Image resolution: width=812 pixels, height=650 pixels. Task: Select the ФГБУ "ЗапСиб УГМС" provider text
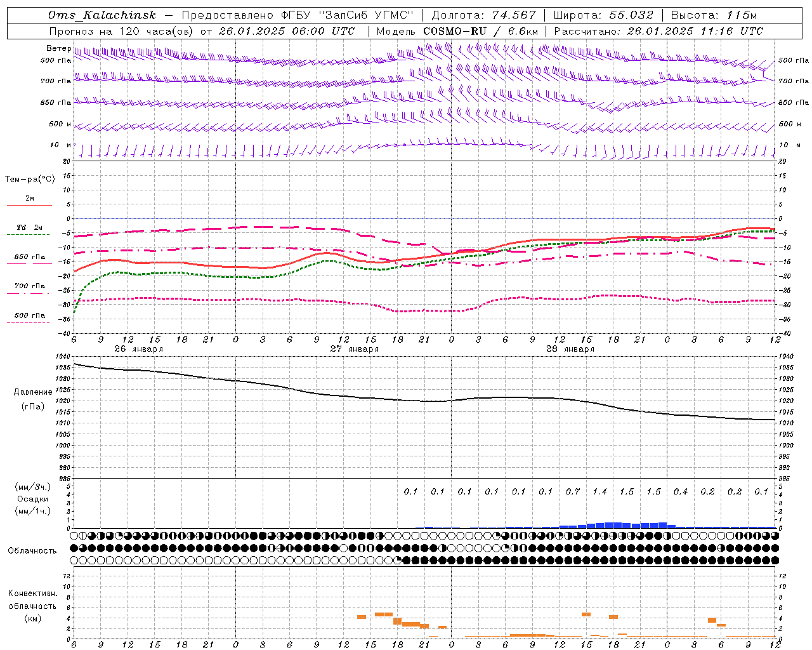click(x=348, y=15)
